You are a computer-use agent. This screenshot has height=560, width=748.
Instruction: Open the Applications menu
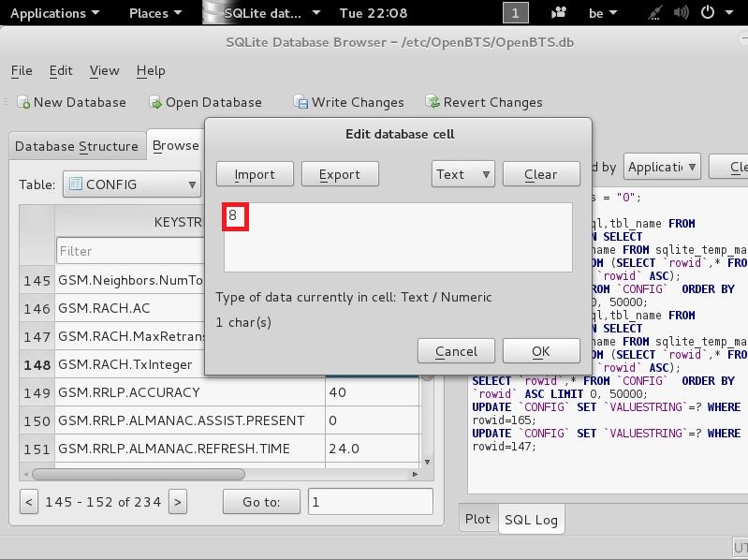pyautogui.click(x=55, y=13)
